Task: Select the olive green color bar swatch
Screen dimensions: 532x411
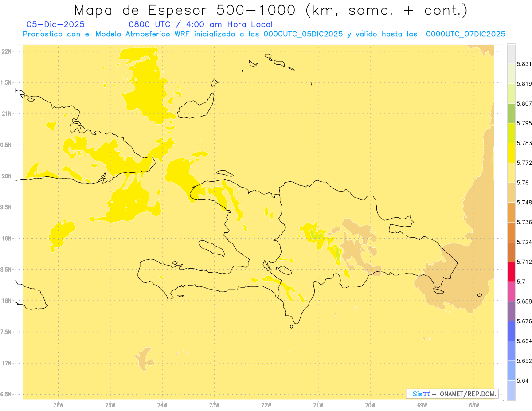Action: coord(511,113)
